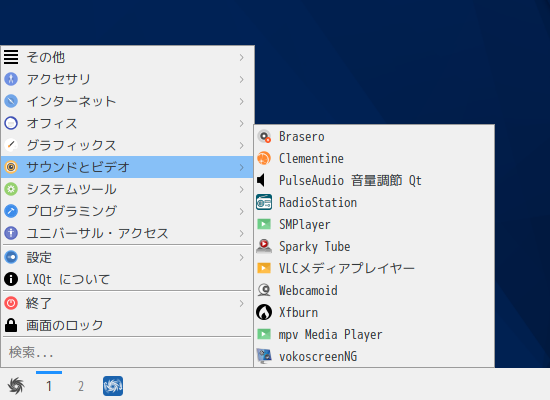Click the Xfburn flame icon
550x400 pixels.
[264, 312]
